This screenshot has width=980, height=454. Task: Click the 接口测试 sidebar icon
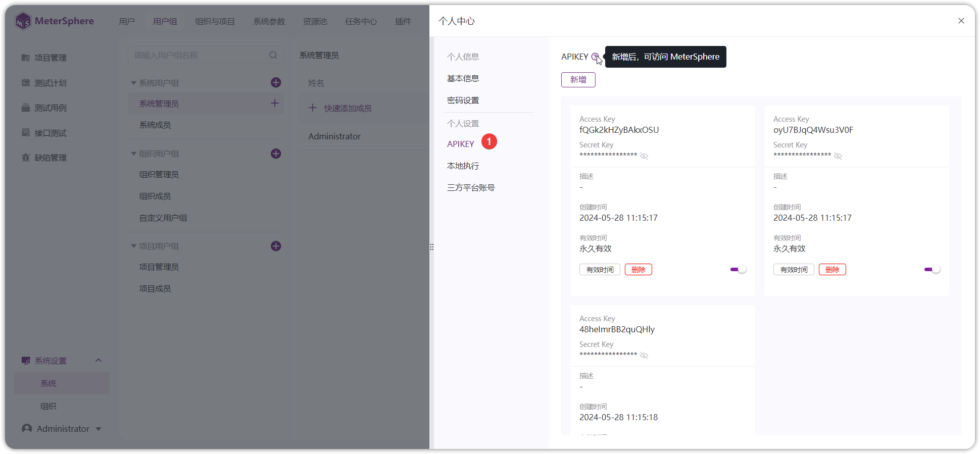point(26,132)
